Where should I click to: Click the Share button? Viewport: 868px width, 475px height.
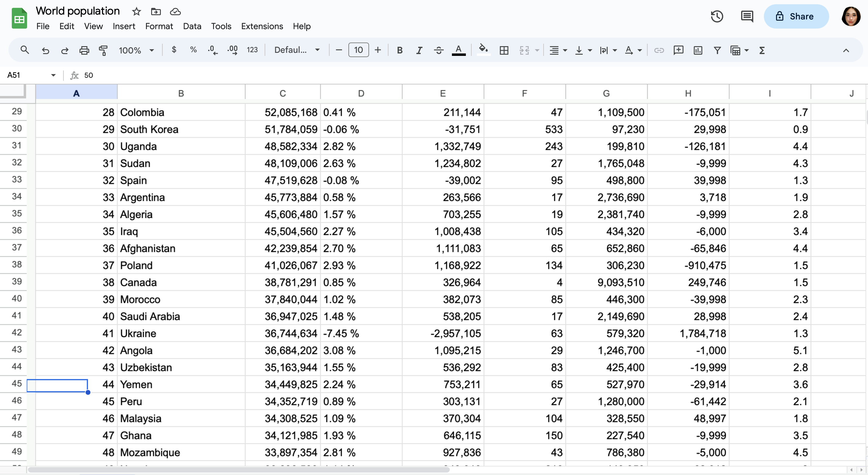coord(796,16)
